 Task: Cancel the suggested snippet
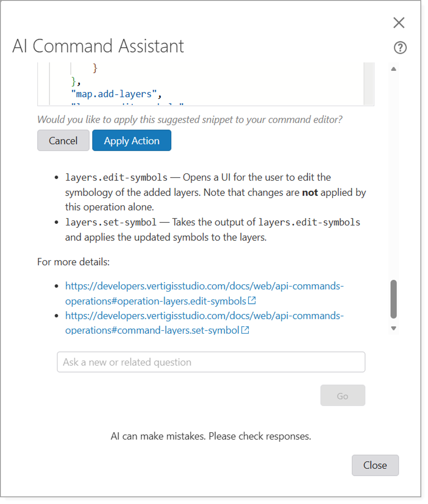[x=63, y=140]
